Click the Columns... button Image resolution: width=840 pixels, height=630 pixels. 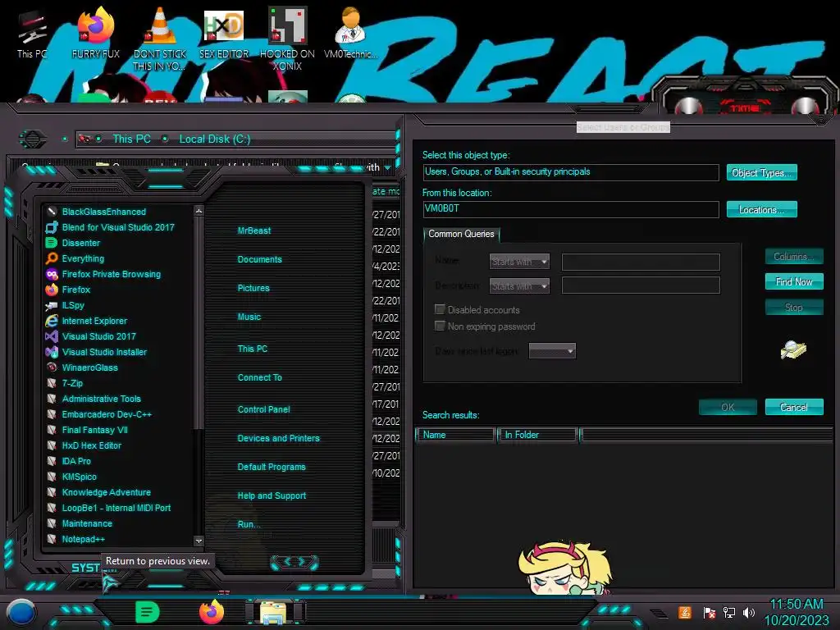(794, 257)
